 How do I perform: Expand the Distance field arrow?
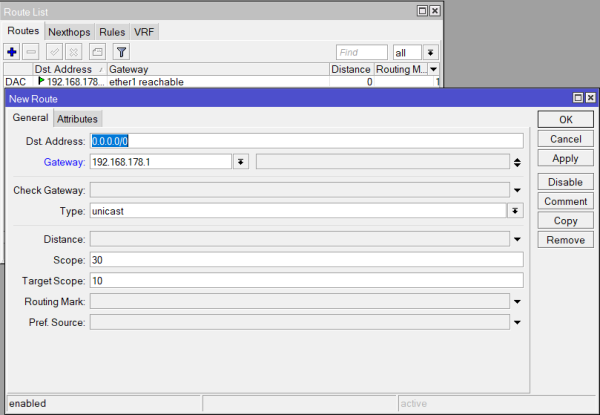517,239
